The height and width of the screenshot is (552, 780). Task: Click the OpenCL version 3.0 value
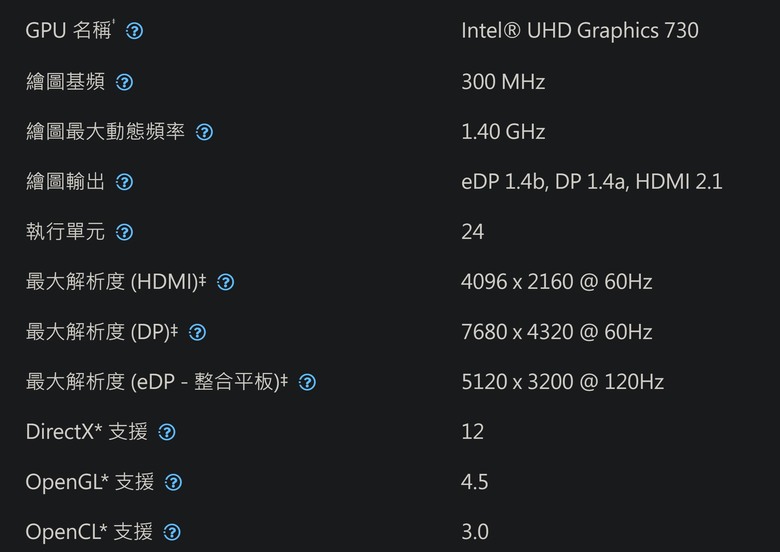click(x=475, y=532)
